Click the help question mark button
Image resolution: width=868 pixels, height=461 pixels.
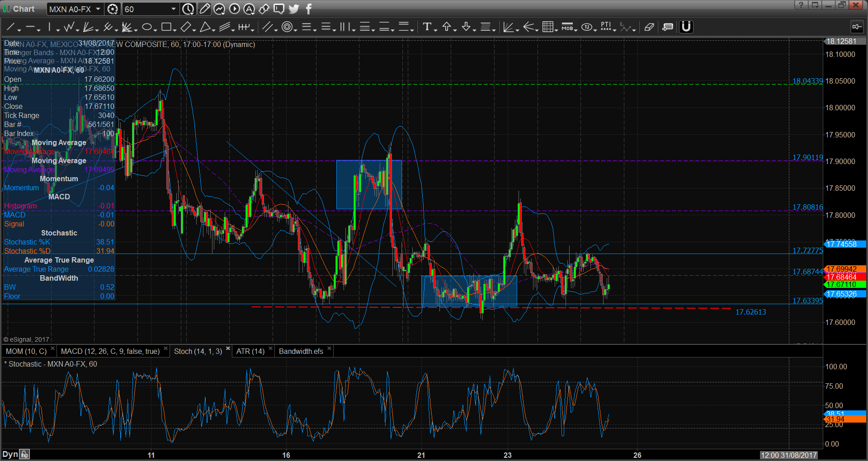coord(801,5)
